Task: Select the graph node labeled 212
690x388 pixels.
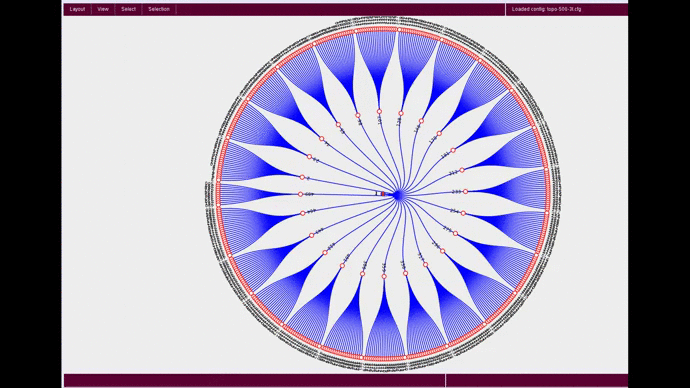Action: [x=462, y=170]
